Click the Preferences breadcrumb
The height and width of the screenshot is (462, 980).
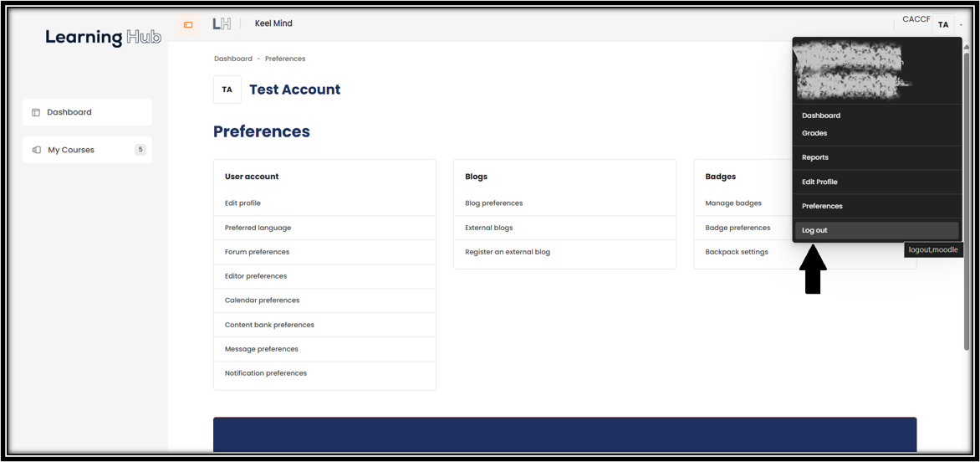[x=285, y=59]
